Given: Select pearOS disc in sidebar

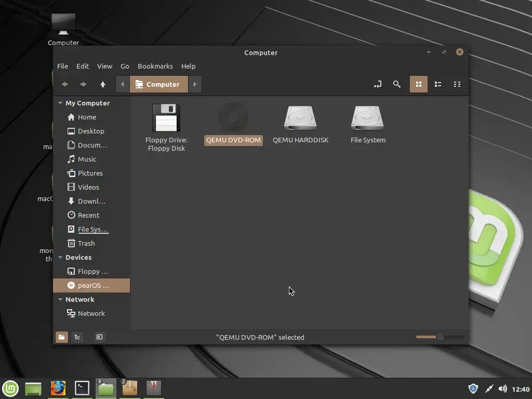Looking at the screenshot, I should (91, 285).
